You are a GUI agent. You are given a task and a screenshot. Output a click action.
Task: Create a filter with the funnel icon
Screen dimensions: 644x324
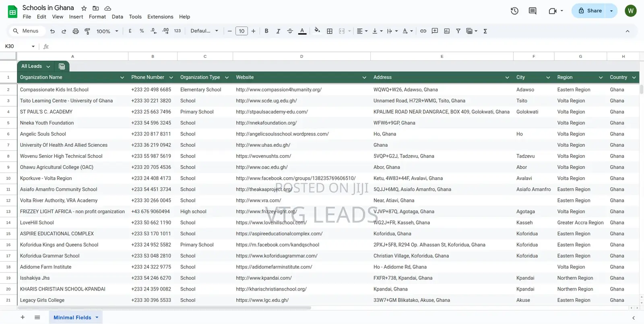coord(458,31)
